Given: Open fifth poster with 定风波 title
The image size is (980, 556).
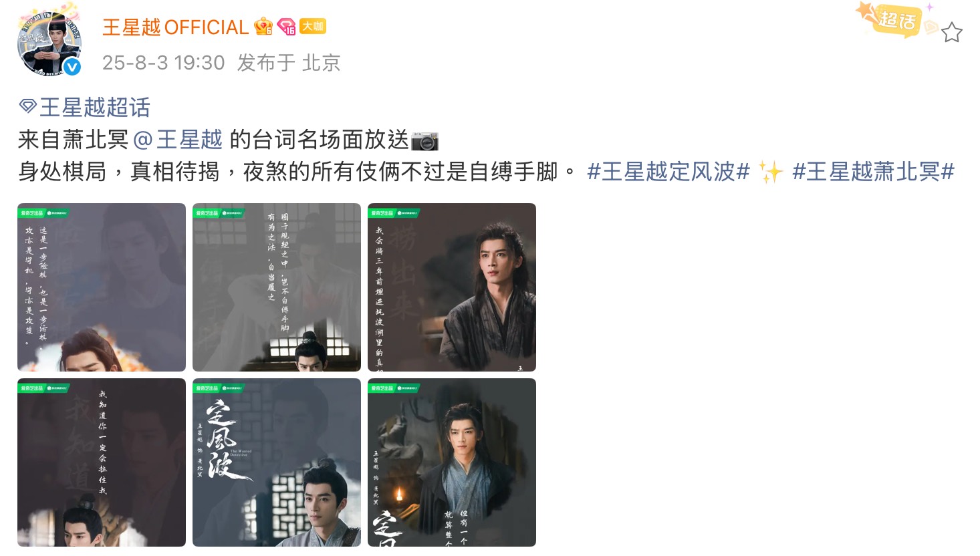Looking at the screenshot, I should [277, 462].
